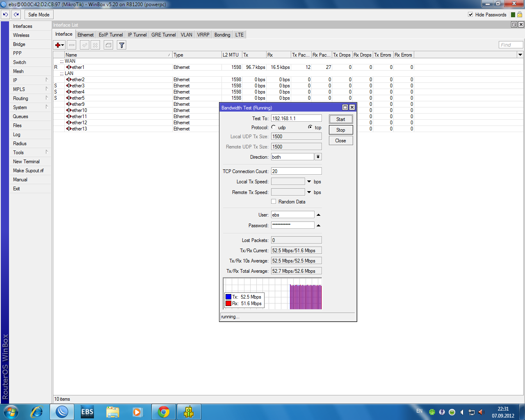The height and width of the screenshot is (420, 525).
Task: Select the tcp protocol radio button
Action: click(x=310, y=127)
